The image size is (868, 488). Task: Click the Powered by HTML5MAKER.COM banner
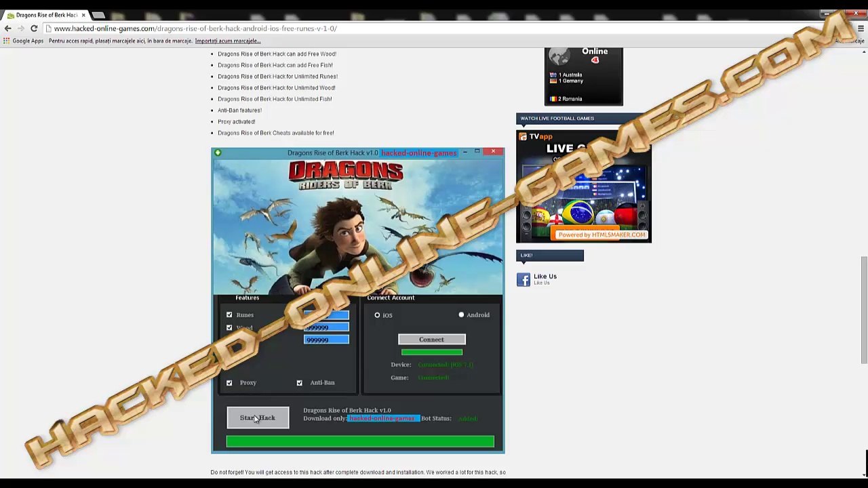(601, 235)
